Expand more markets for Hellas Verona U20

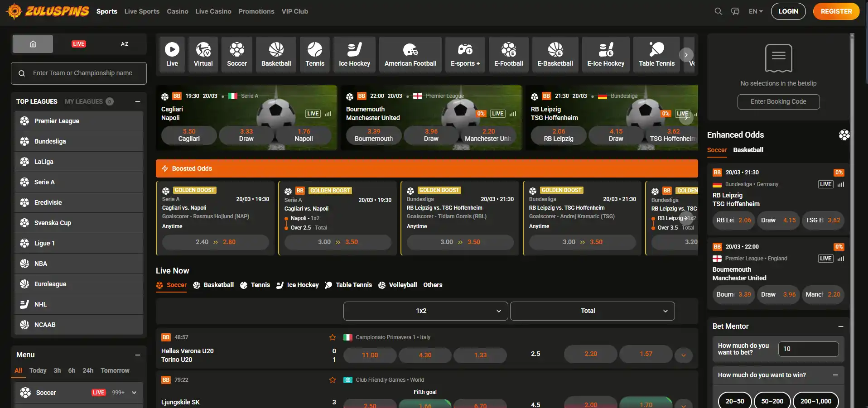tap(684, 355)
